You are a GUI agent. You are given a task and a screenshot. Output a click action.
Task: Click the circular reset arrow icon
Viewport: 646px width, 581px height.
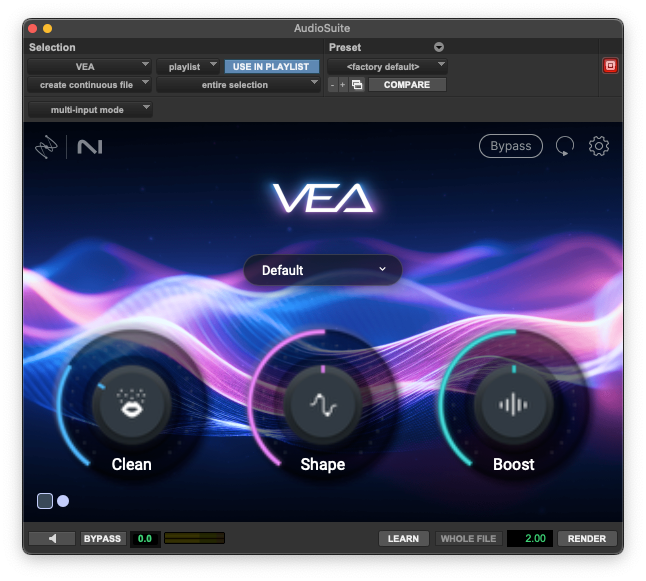(x=565, y=146)
